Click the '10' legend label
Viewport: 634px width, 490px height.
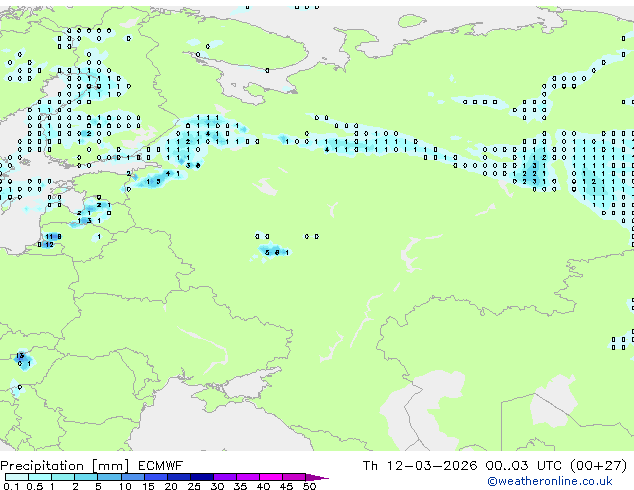tap(125, 486)
